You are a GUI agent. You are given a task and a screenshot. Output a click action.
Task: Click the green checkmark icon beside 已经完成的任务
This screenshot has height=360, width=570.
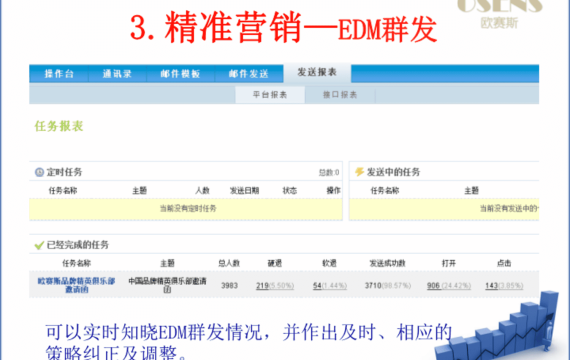point(39,245)
